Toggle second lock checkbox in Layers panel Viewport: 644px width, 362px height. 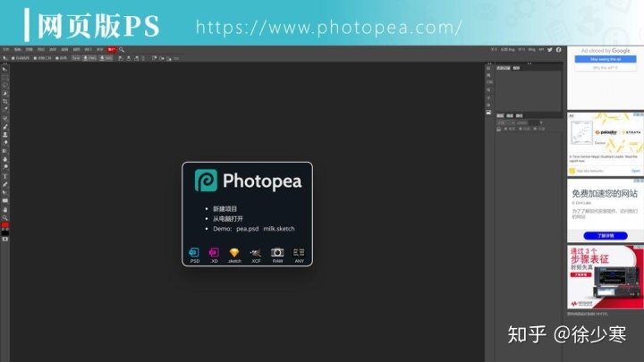(521, 129)
